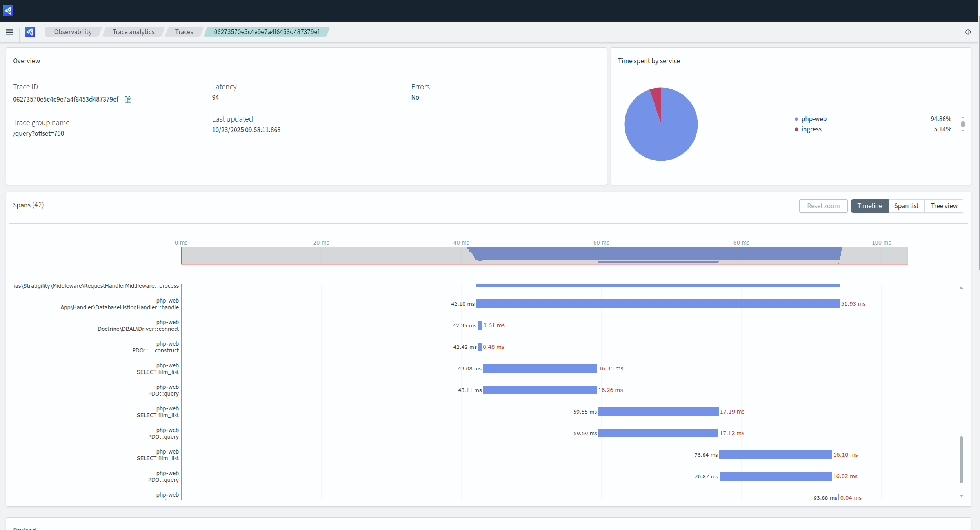Screen dimensions: 980x530
Task: Click the Reset zoom button
Action: (x=823, y=206)
